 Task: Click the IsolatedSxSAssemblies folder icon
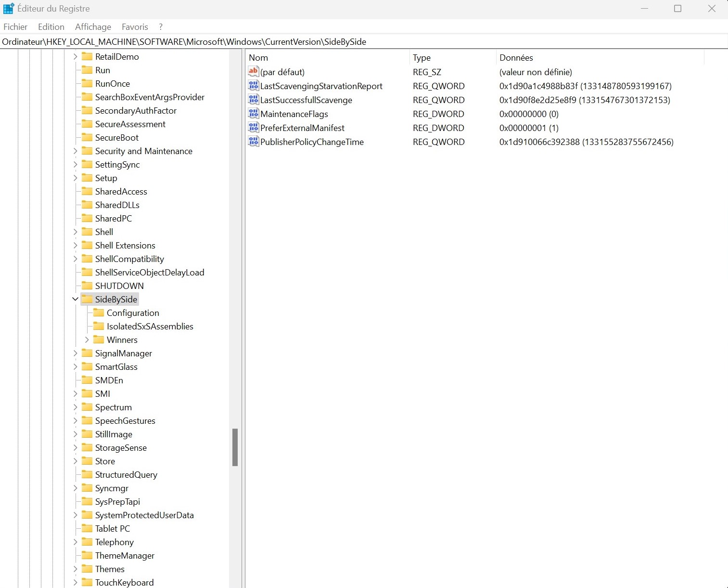point(99,326)
